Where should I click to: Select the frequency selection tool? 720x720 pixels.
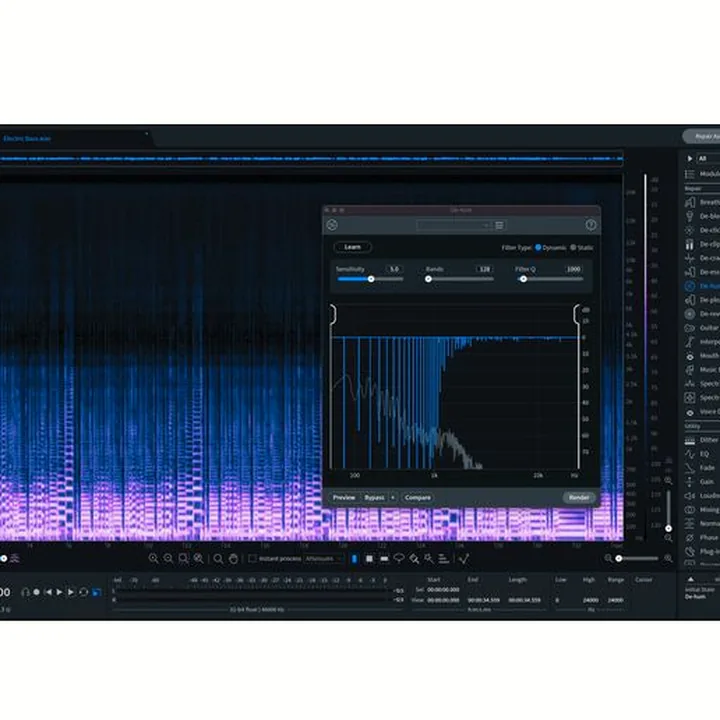pos(384,558)
